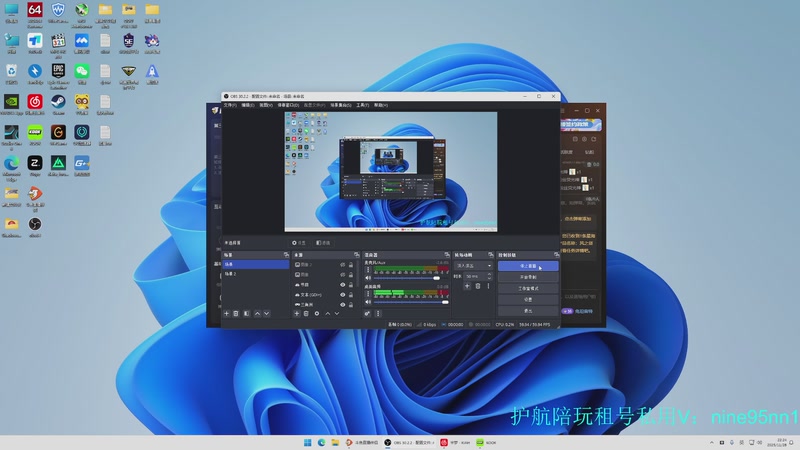Increase transition duration with stepper up arrow
The width and height of the screenshot is (800, 450).
(489, 274)
